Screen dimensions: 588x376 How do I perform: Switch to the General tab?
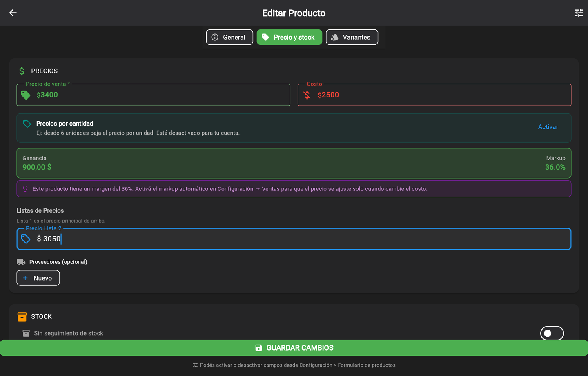coord(229,37)
